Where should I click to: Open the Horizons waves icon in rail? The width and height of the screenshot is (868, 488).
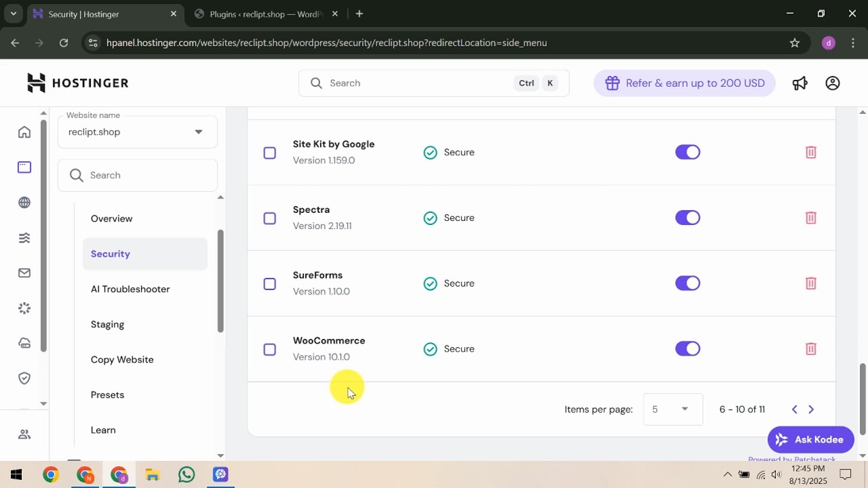point(24,238)
